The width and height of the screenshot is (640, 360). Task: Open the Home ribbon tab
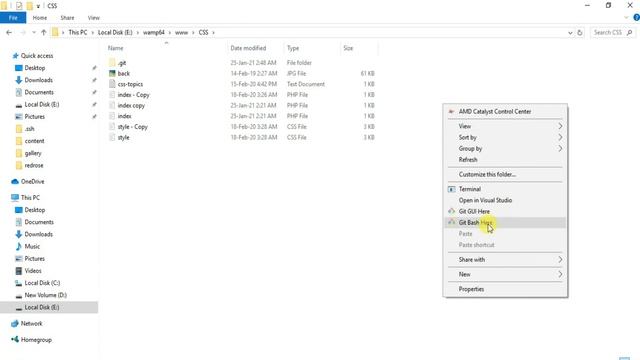tap(40, 18)
